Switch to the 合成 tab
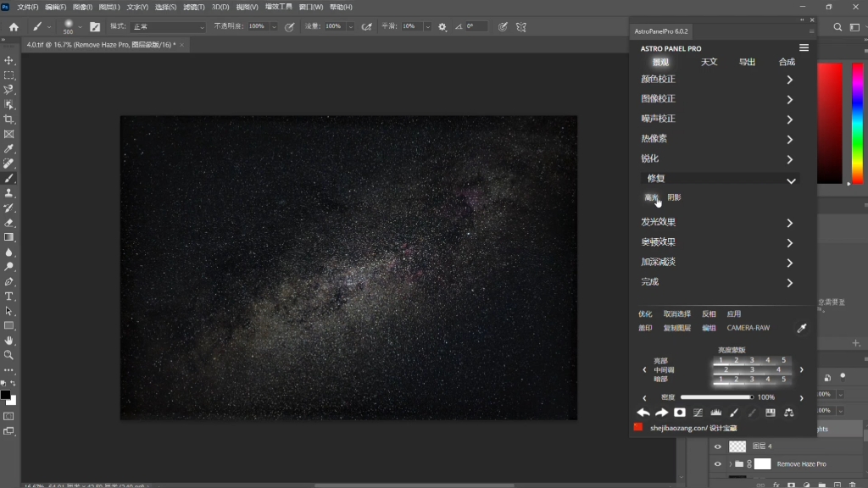Viewport: 868px width, 488px height. (787, 62)
